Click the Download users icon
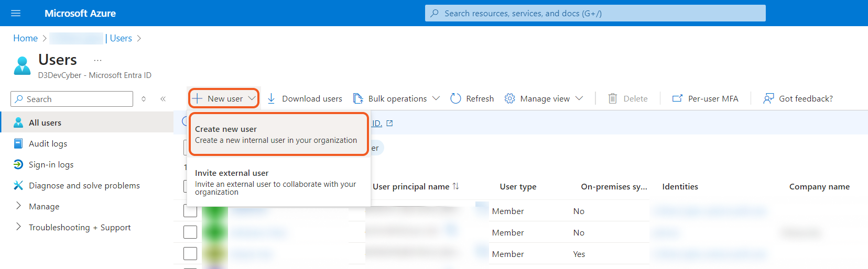The height and width of the screenshot is (269, 868). click(x=272, y=98)
